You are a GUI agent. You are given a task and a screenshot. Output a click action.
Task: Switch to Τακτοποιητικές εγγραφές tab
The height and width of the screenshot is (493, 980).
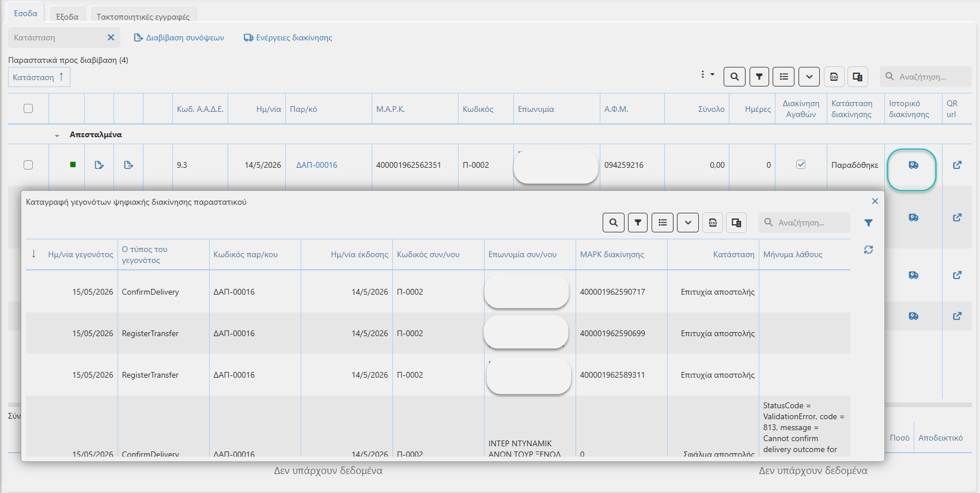(143, 17)
